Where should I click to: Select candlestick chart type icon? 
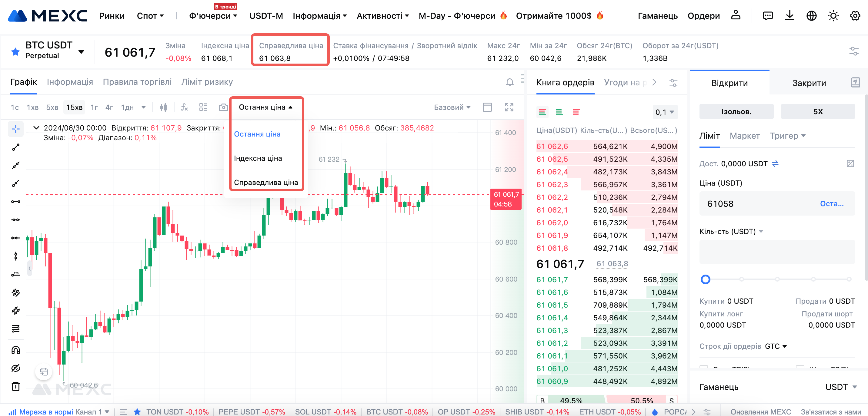coord(163,107)
